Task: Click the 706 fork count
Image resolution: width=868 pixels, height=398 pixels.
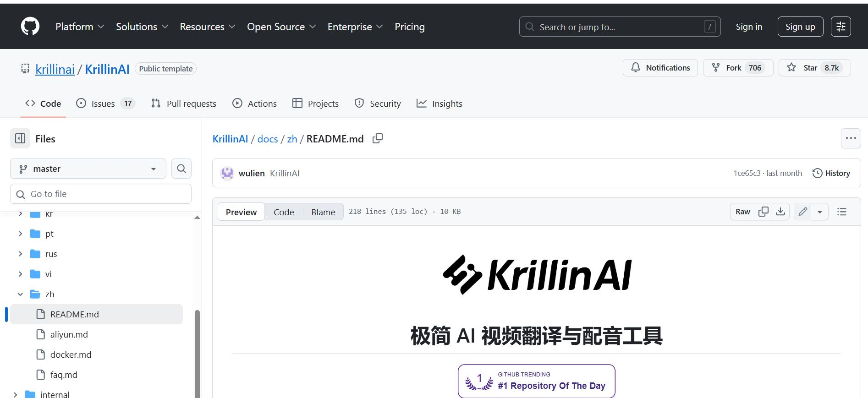Action: (755, 68)
